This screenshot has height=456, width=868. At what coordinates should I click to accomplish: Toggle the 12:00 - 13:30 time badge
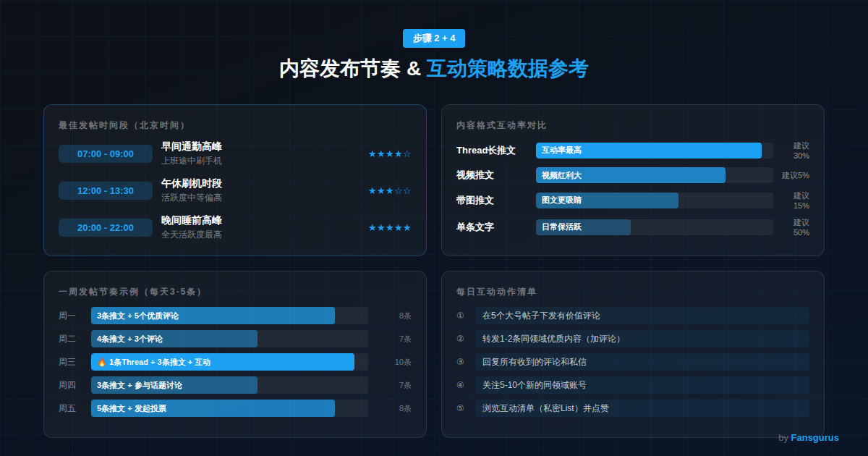(106, 190)
